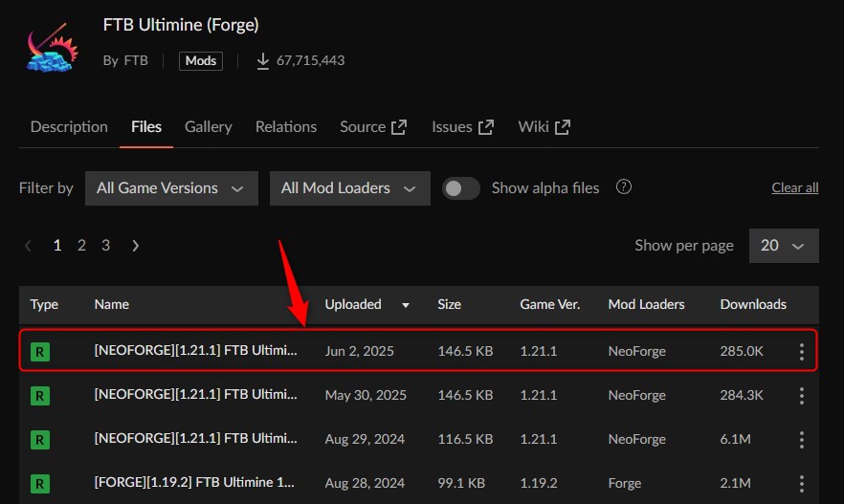Screen dimensions: 844x504
Task: Click the 67,715,443 total downloads count
Action: pyautogui.click(x=311, y=60)
